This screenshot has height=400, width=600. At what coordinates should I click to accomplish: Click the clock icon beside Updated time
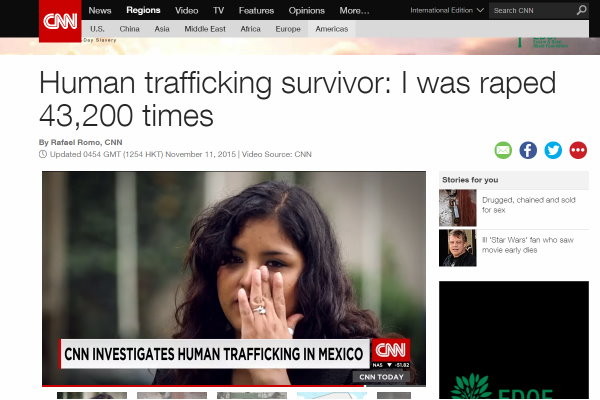43,154
